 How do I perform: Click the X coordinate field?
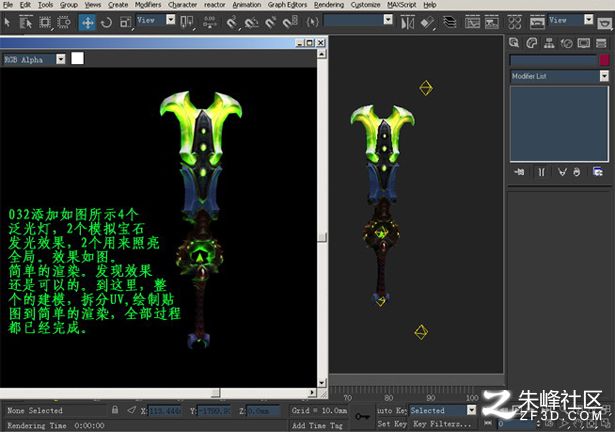164,411
